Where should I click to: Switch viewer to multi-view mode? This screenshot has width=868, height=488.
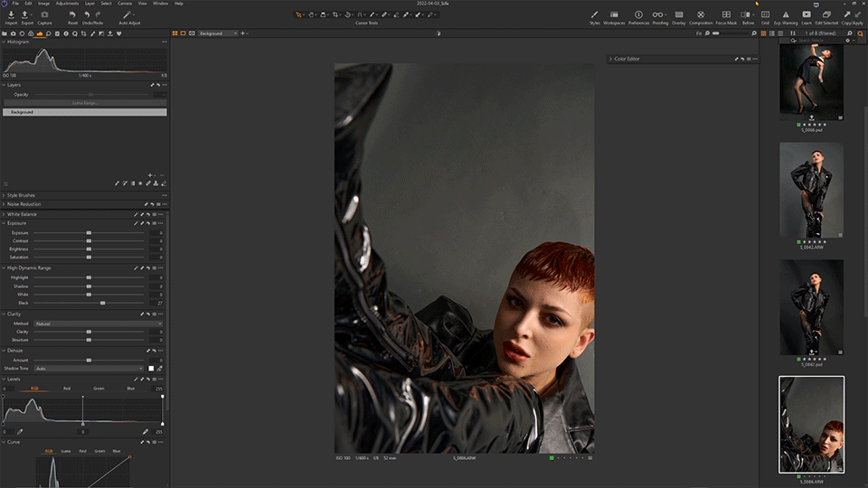click(x=175, y=33)
